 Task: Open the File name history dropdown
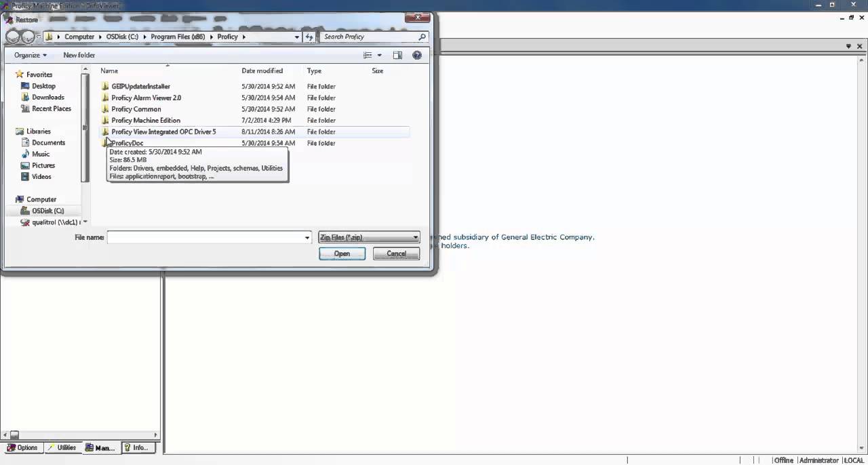pyautogui.click(x=307, y=237)
